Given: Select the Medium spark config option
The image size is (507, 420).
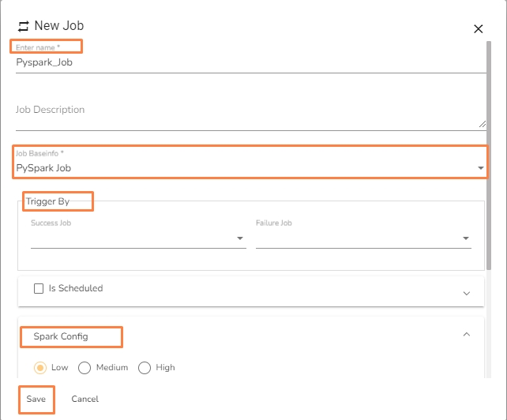Looking at the screenshot, I should pos(85,368).
